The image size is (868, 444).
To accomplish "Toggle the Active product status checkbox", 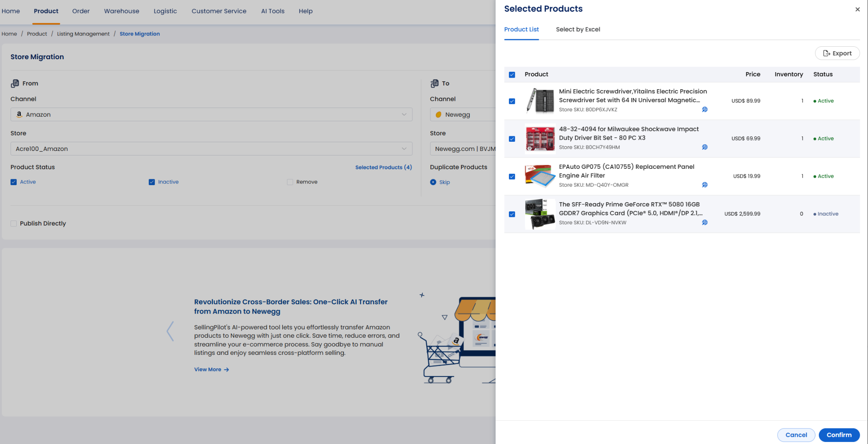I will [14, 182].
